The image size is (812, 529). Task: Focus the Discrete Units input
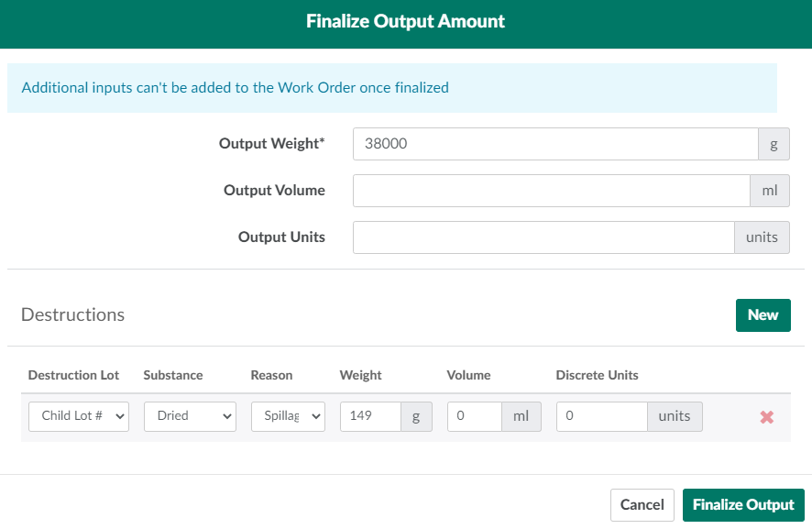[x=601, y=416]
